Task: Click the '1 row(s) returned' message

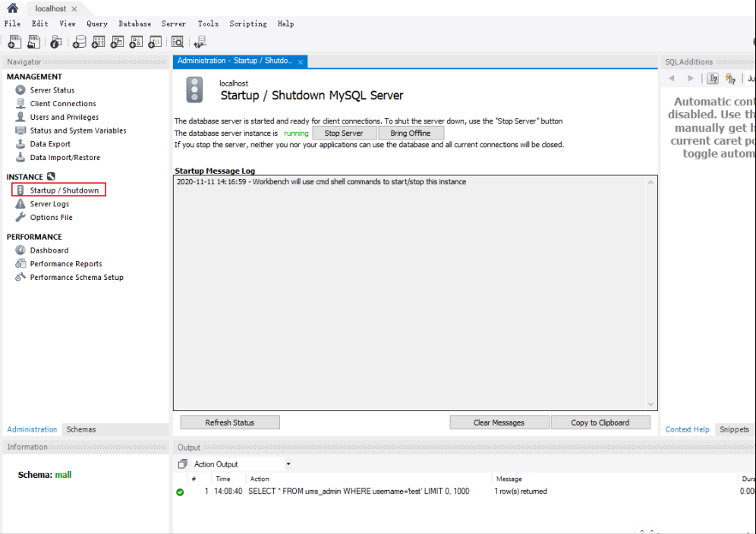Action: pos(521,492)
